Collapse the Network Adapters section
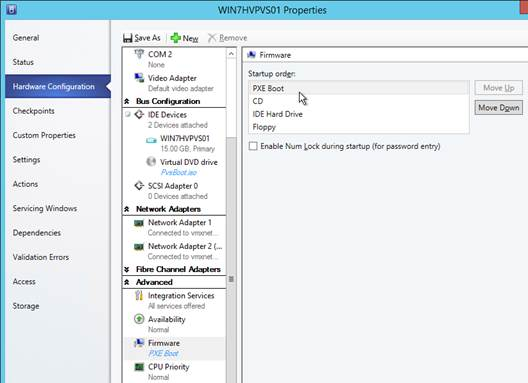This screenshot has height=383, width=528. tap(127, 209)
